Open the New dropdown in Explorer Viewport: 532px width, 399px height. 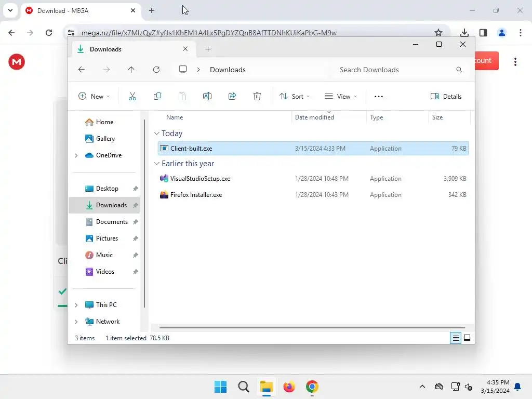(x=94, y=96)
